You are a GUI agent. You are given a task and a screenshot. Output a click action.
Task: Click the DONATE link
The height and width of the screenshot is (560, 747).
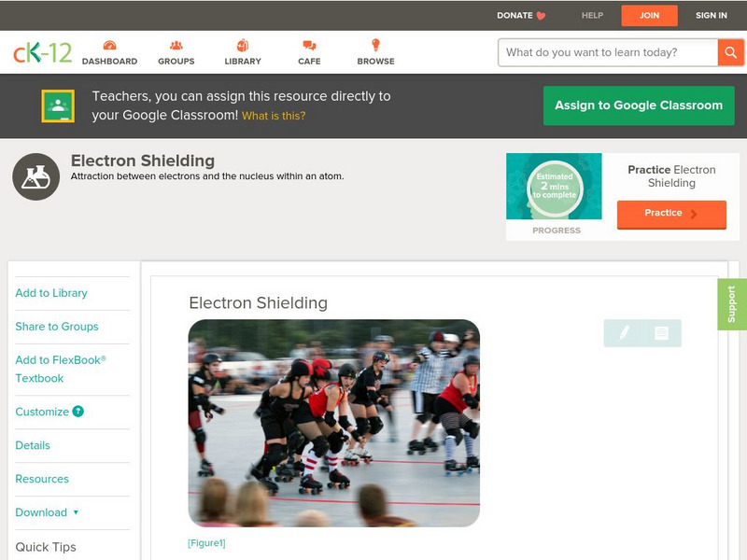click(514, 16)
